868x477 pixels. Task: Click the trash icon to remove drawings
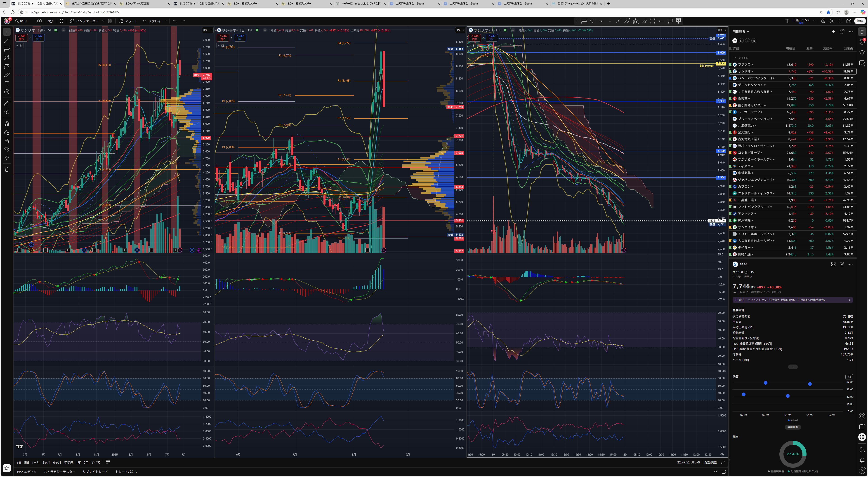[7, 169]
